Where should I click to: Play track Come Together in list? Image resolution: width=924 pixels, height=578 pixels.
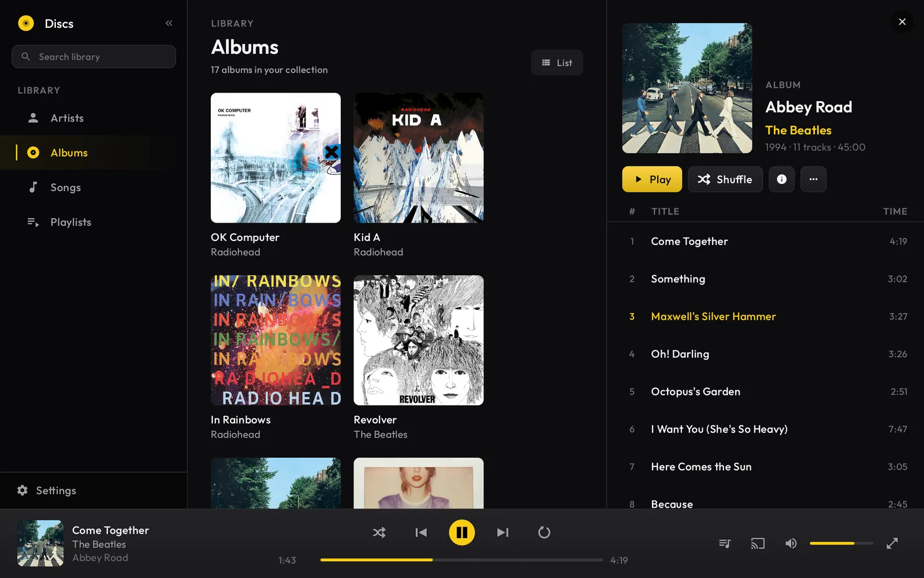click(x=765, y=241)
